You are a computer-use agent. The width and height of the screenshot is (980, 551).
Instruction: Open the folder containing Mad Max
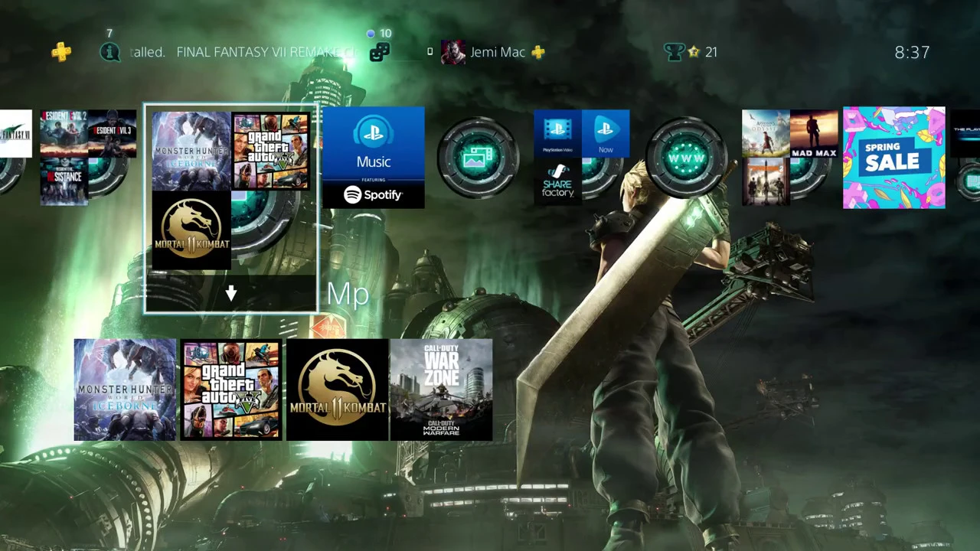789,158
